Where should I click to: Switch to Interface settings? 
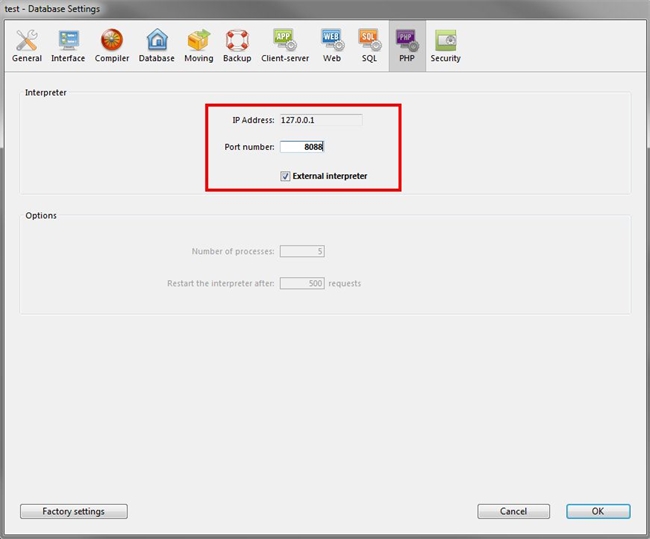click(x=69, y=45)
